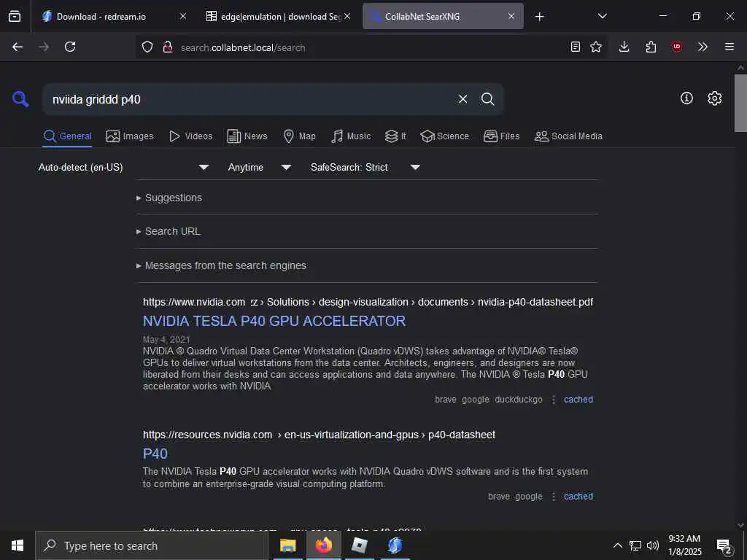Expand Messages from the search engines
The image size is (747, 560).
coord(221,265)
